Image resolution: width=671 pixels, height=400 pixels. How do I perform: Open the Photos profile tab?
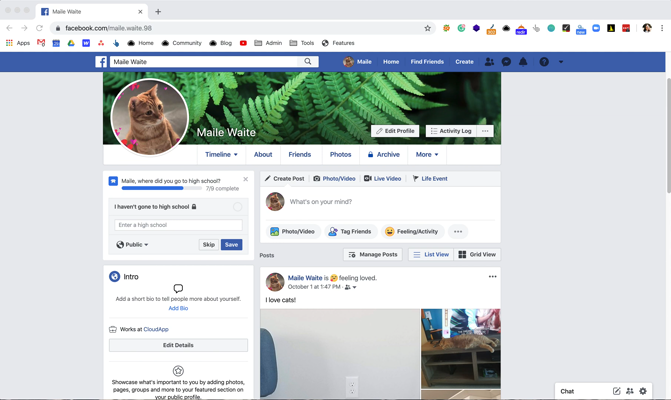click(x=340, y=155)
